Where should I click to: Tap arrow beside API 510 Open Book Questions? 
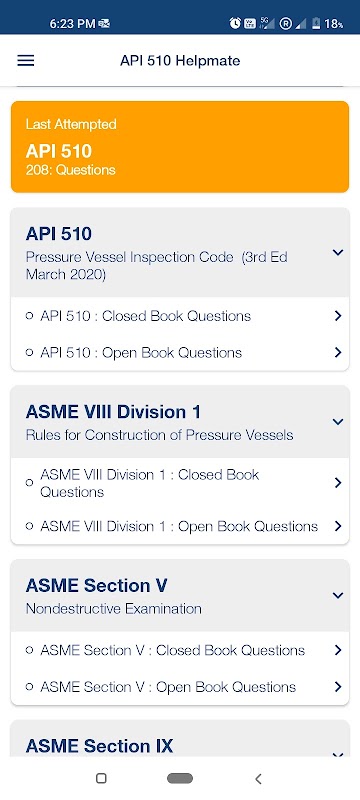click(338, 352)
